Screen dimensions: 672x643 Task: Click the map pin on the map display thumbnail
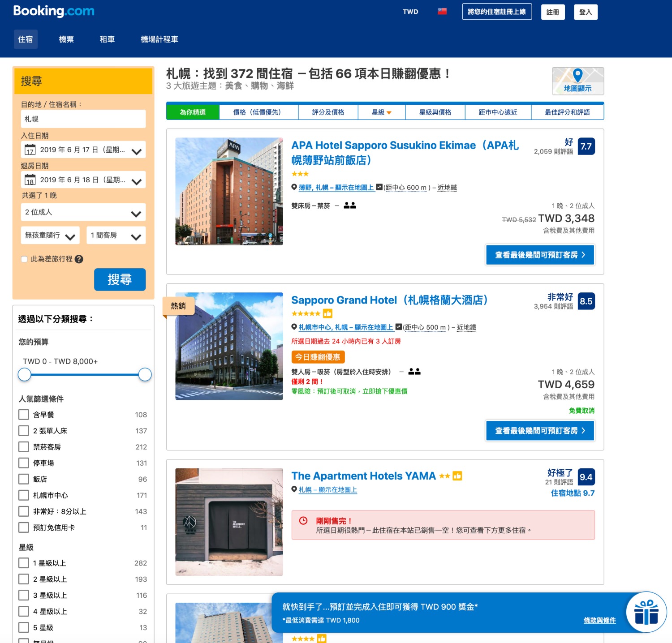pyautogui.click(x=578, y=75)
